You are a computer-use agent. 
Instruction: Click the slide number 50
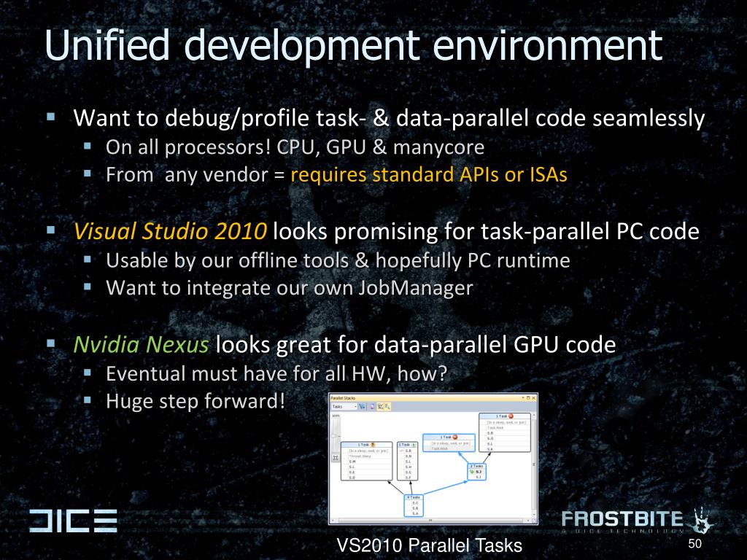(x=694, y=544)
